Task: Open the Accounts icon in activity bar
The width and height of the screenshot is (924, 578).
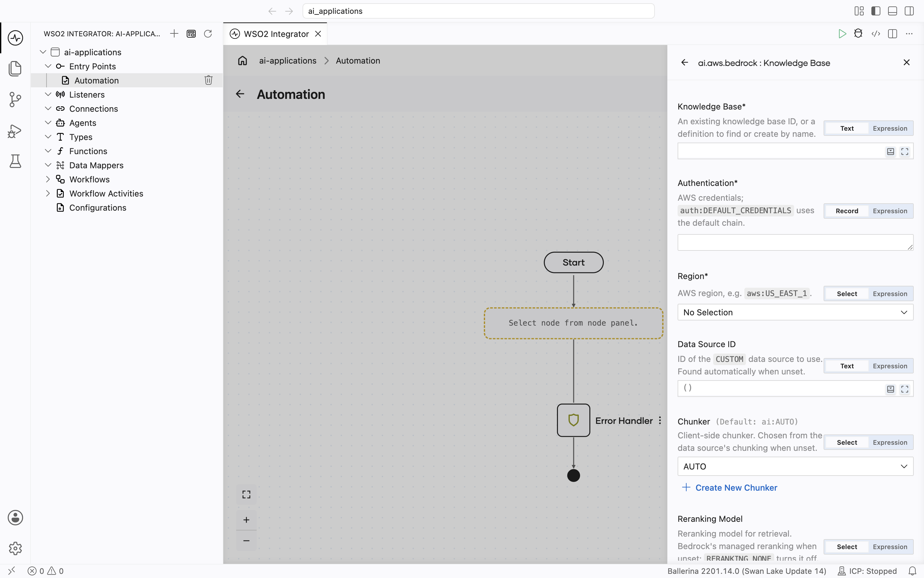Action: tap(15, 518)
